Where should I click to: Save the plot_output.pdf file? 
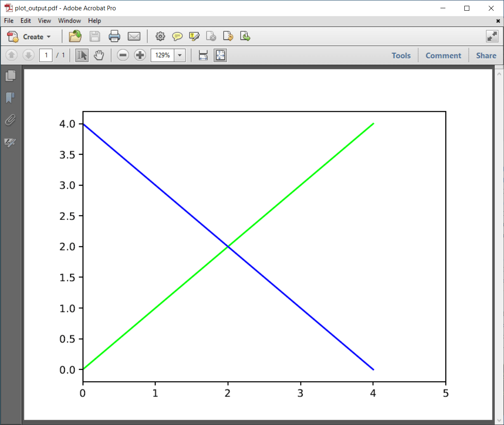95,36
